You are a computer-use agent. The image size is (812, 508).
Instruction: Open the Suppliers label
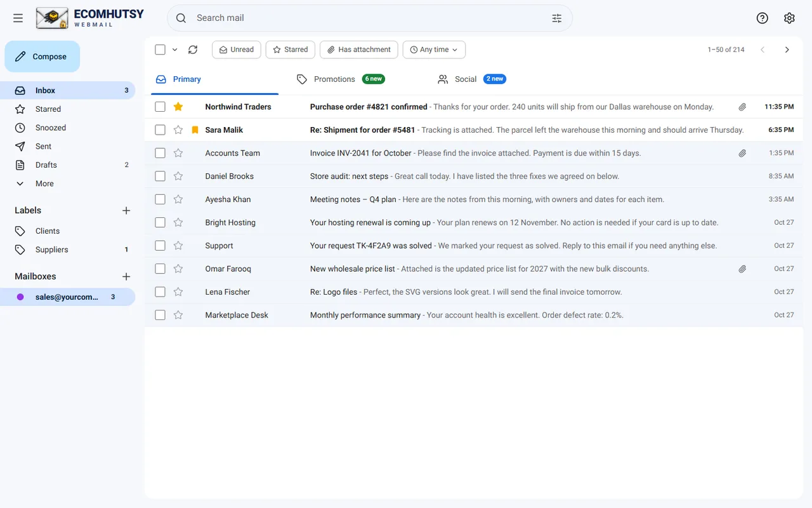tap(68, 250)
